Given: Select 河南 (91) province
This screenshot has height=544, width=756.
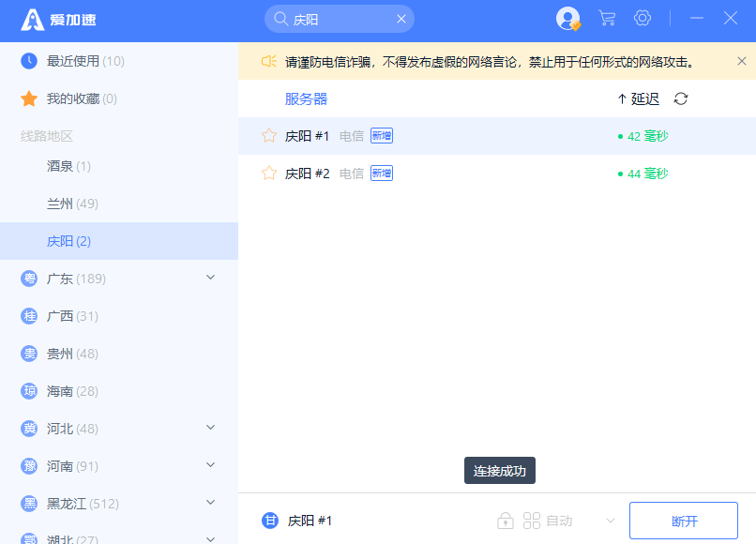Looking at the screenshot, I should coord(119,466).
